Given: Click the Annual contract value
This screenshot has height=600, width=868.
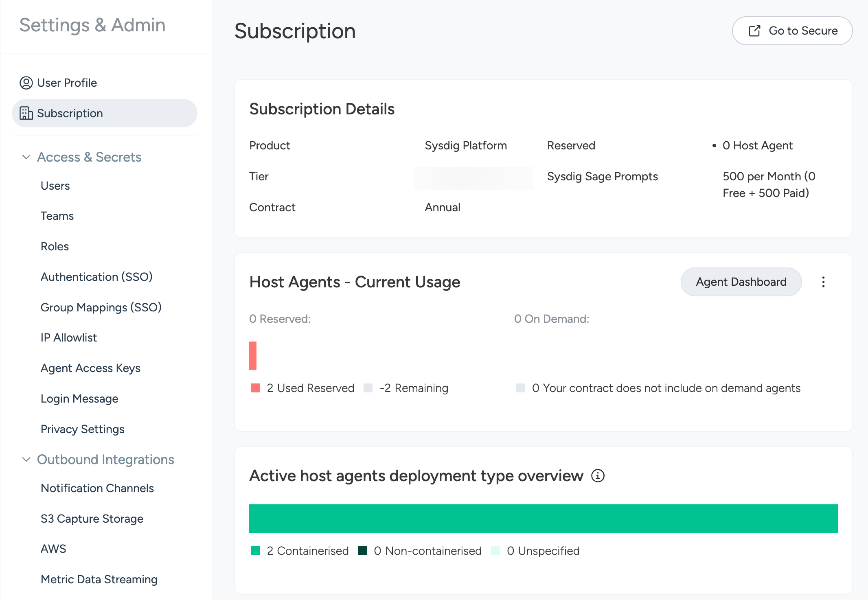Looking at the screenshot, I should click(x=443, y=207).
